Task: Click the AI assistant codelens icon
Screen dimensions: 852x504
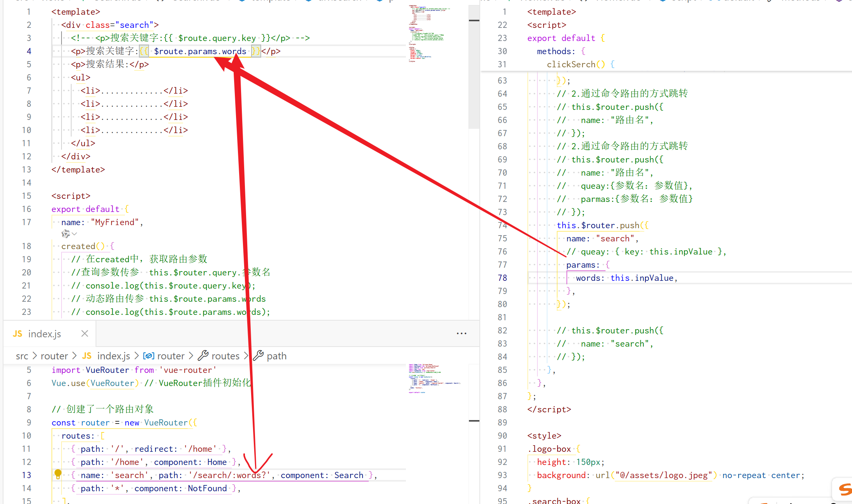Action: click(65, 234)
